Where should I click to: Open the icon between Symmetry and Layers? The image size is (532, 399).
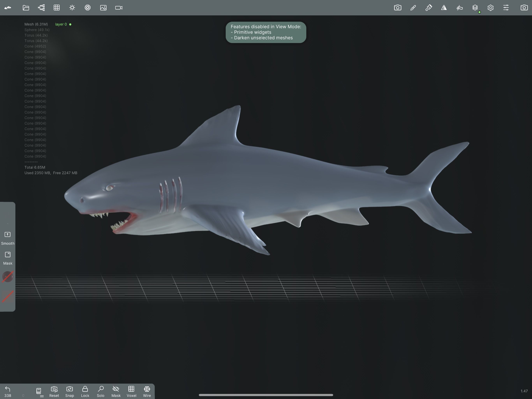point(460,8)
